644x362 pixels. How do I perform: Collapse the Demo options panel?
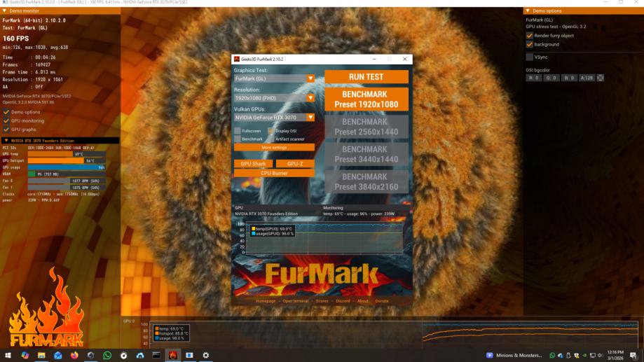point(528,11)
